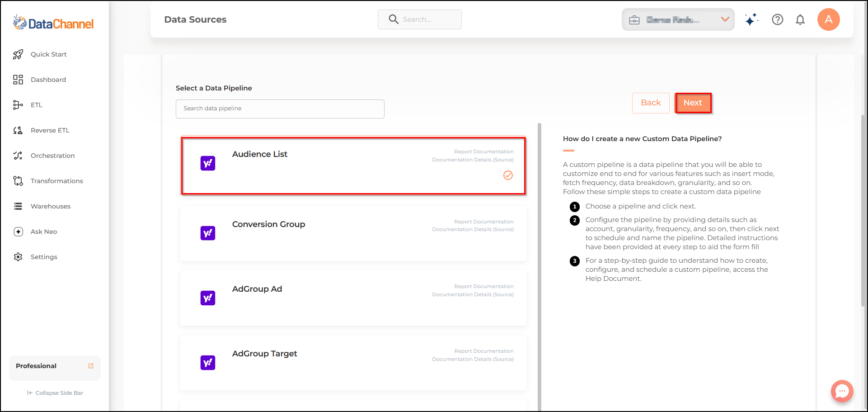Click the Audience List title
868x412 pixels.
click(260, 154)
